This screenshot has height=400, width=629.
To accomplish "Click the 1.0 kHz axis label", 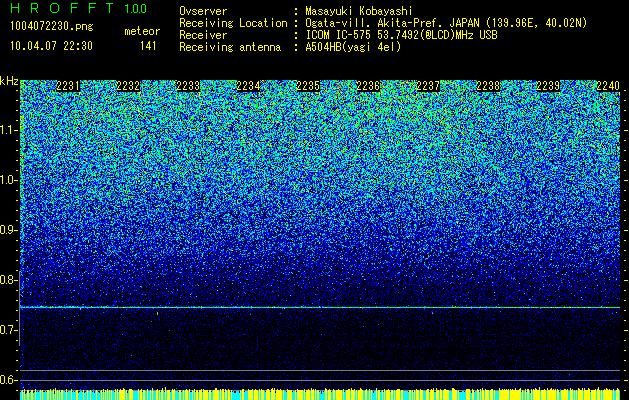I will coord(9,181).
